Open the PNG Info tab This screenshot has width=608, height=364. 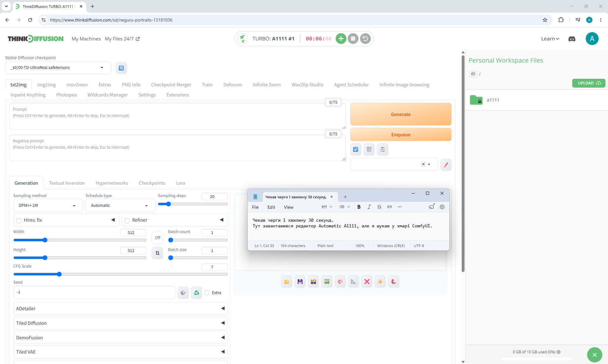point(131,85)
